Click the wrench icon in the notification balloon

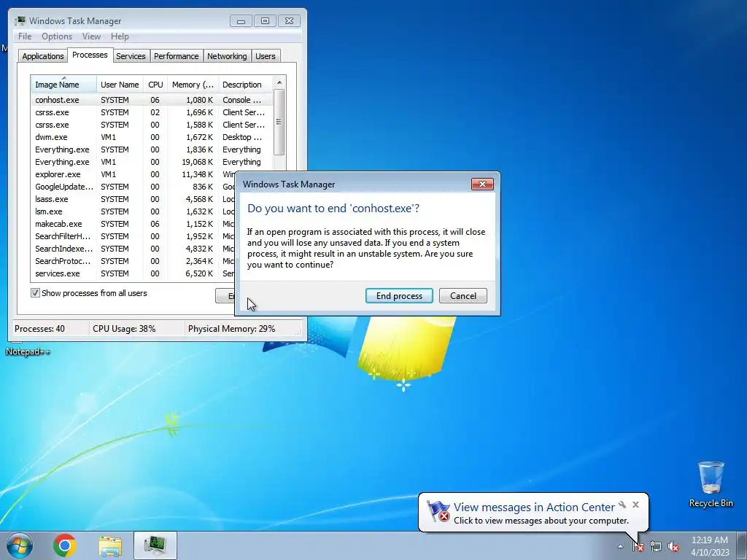coord(622,505)
